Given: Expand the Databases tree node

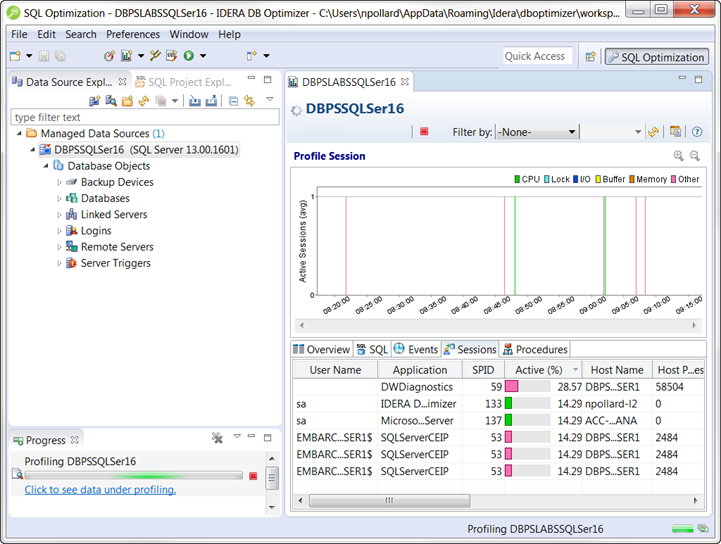Looking at the screenshot, I should 60,199.
